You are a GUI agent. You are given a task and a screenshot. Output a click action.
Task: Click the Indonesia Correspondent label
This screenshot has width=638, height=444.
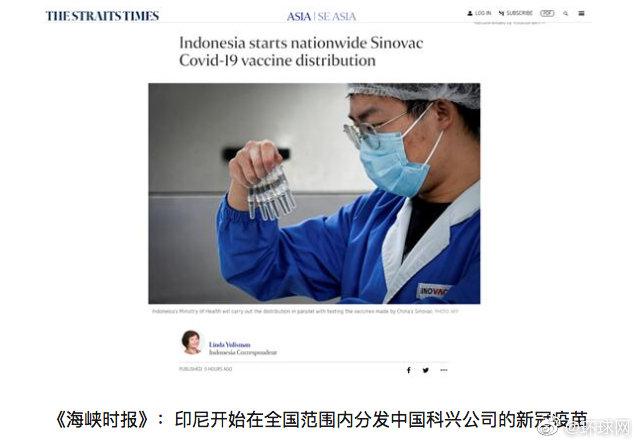click(243, 352)
